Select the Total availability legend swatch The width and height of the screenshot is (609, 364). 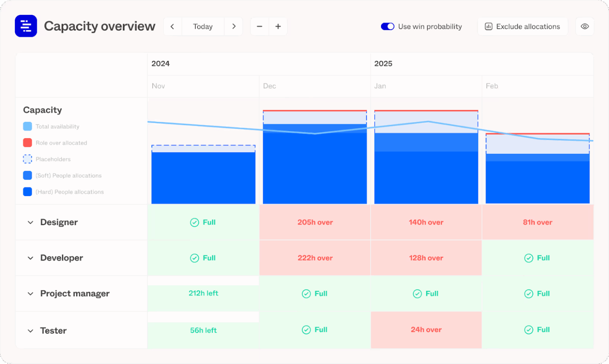click(27, 126)
